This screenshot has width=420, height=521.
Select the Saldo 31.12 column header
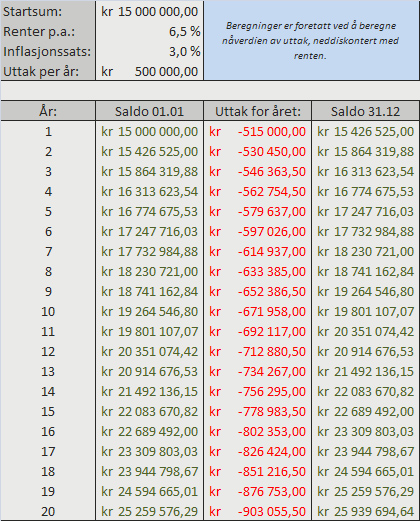pyautogui.click(x=365, y=111)
